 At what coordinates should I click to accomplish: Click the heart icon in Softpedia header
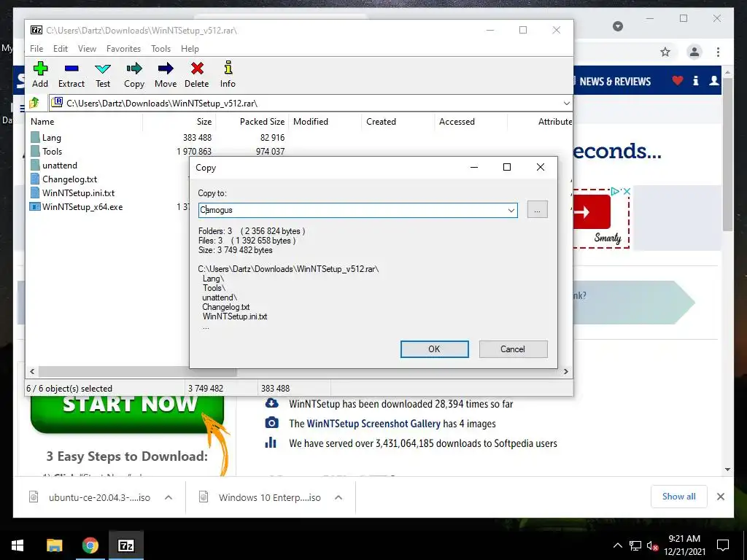click(x=678, y=81)
